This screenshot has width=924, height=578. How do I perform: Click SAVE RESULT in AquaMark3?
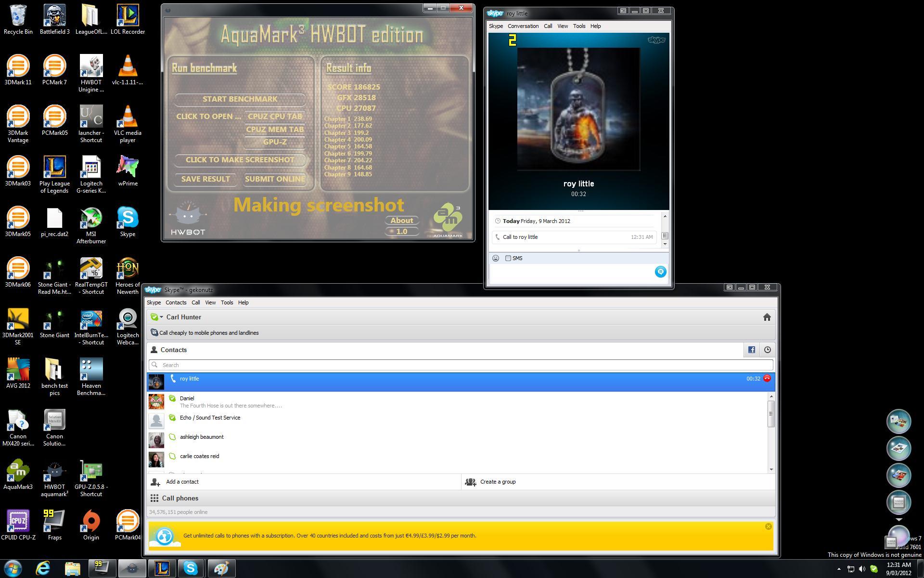pos(205,179)
